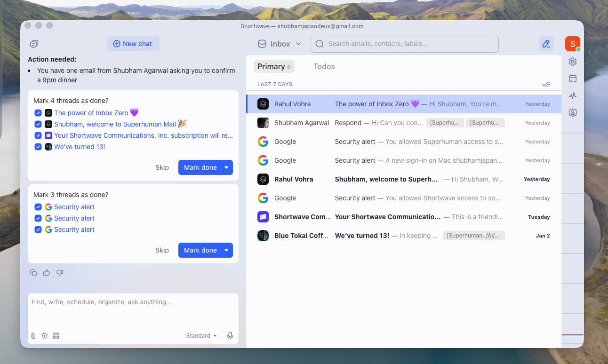
Task: Expand the Mark done button dropdown arrow
Action: 225,167
